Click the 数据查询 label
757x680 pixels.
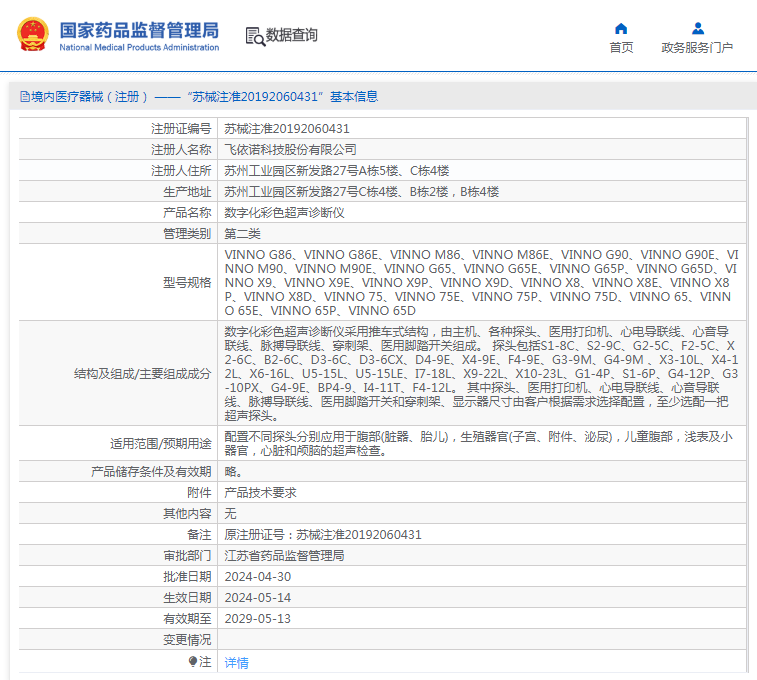(292, 35)
